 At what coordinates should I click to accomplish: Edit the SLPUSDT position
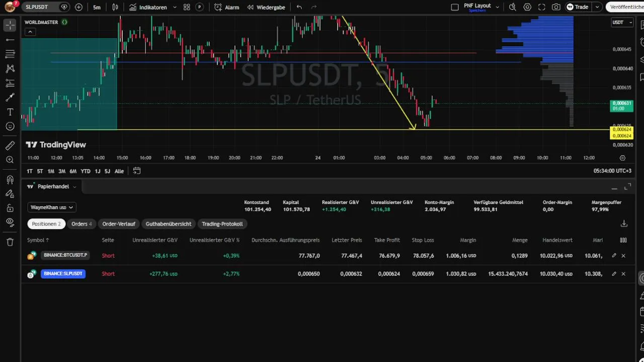[614, 274]
